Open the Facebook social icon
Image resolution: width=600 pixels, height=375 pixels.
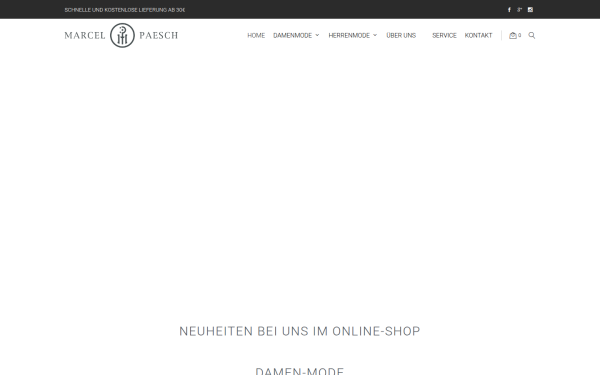[509, 10]
